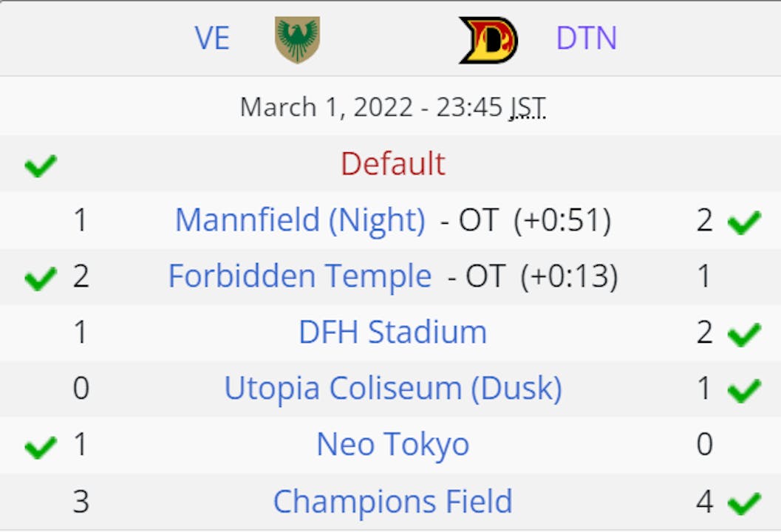
Task: Click the checkmark on Forbidden Temple row
Action: point(40,278)
